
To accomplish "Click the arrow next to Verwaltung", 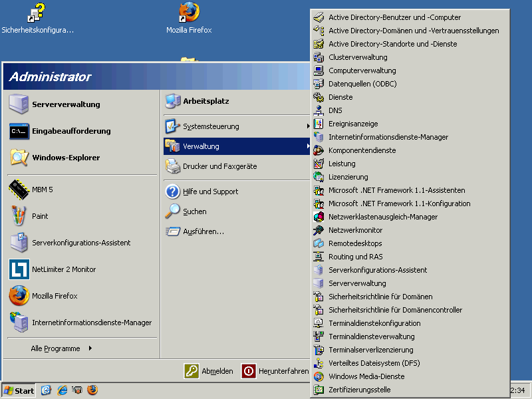I will (x=308, y=146).
